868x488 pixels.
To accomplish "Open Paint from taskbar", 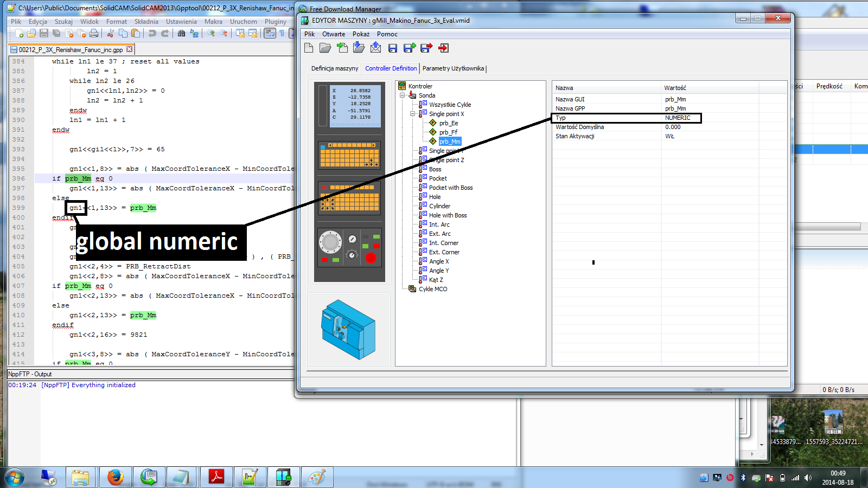I will (317, 477).
